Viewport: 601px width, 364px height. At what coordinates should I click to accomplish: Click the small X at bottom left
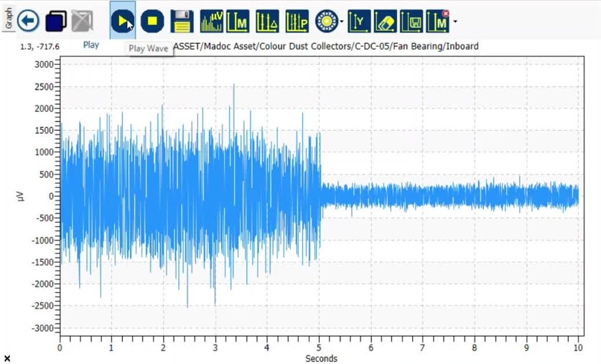pyautogui.click(x=7, y=358)
